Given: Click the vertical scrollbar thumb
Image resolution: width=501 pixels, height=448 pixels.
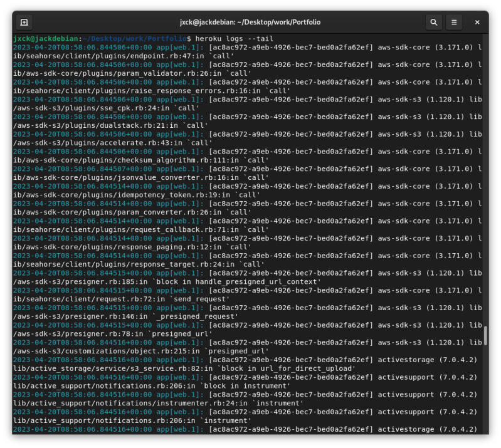Looking at the screenshot, I should click(x=485, y=336).
